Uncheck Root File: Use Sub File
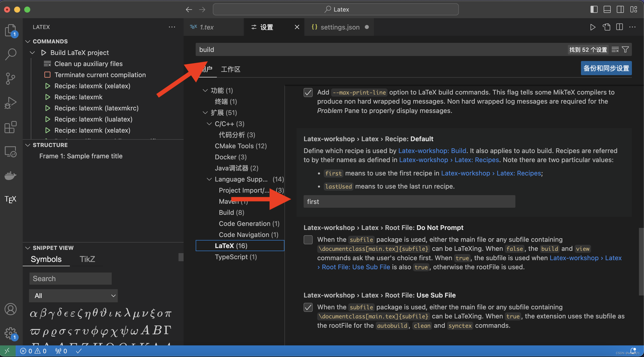The height and width of the screenshot is (357, 644). coord(308,307)
